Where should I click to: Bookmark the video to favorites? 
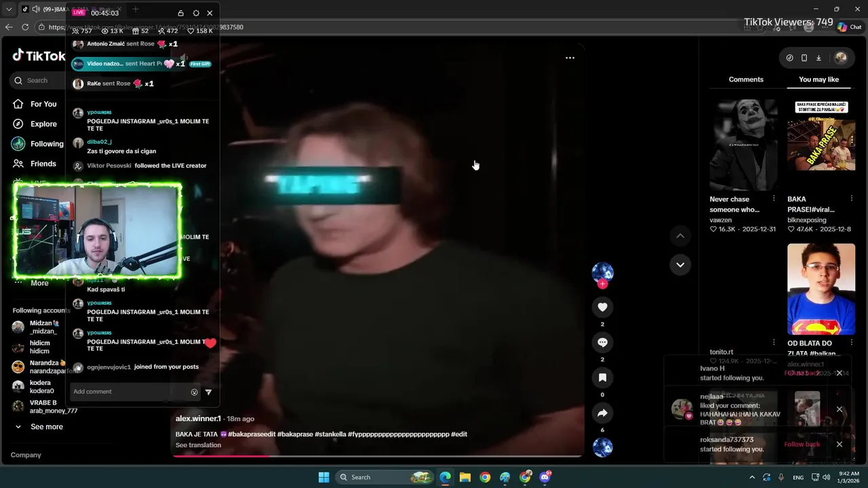point(602,378)
